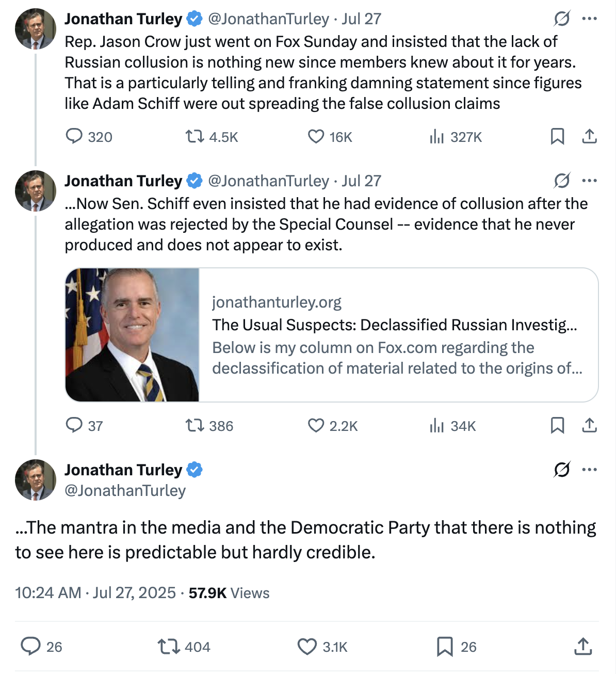
Task: Repost the tweet with 4.5K reposts
Action: click(194, 136)
